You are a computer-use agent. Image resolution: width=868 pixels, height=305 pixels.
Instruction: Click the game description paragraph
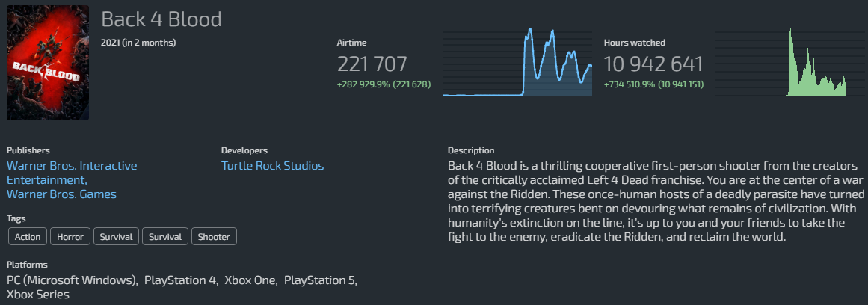pos(653,202)
